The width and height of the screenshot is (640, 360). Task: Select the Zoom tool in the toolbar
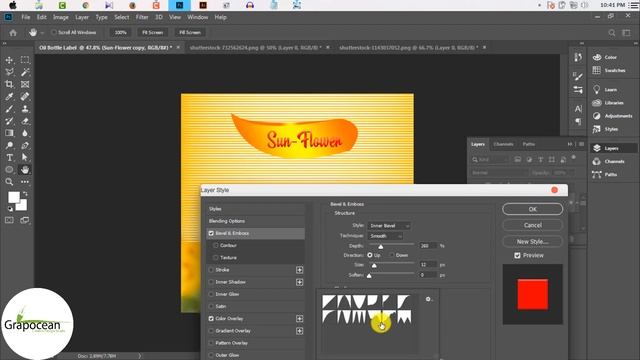tap(9, 182)
